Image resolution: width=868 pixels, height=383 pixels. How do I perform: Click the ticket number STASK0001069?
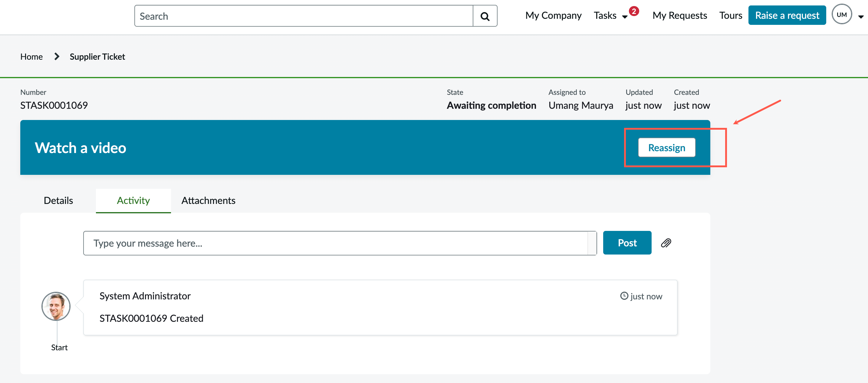[54, 105]
